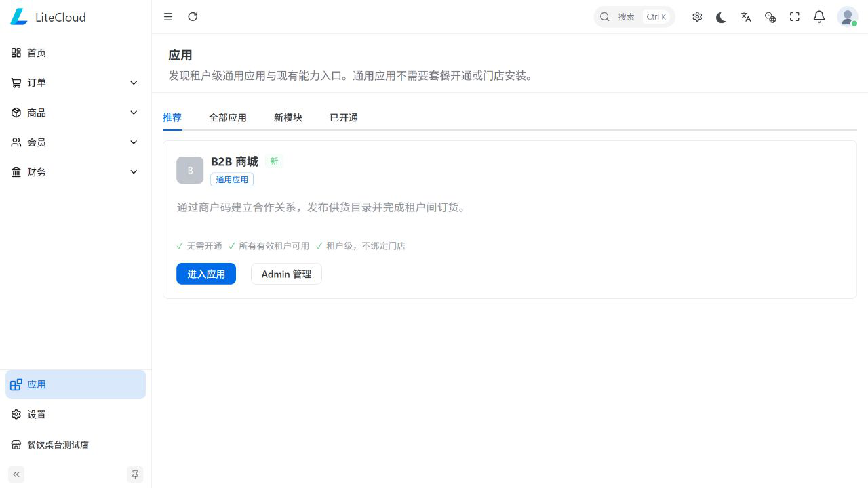
Task: Expand the 订单 menu chevron
Action: [x=134, y=83]
